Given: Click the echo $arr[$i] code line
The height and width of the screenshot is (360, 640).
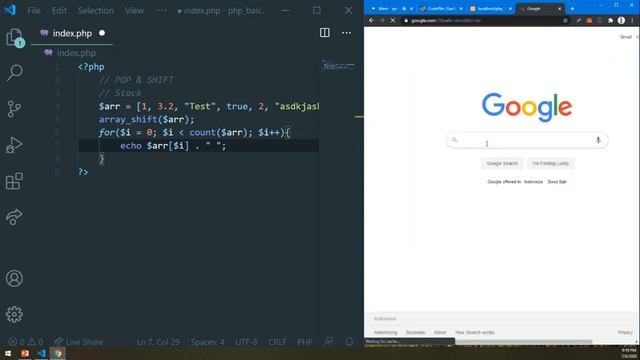Looking at the screenshot, I should click(173, 146).
